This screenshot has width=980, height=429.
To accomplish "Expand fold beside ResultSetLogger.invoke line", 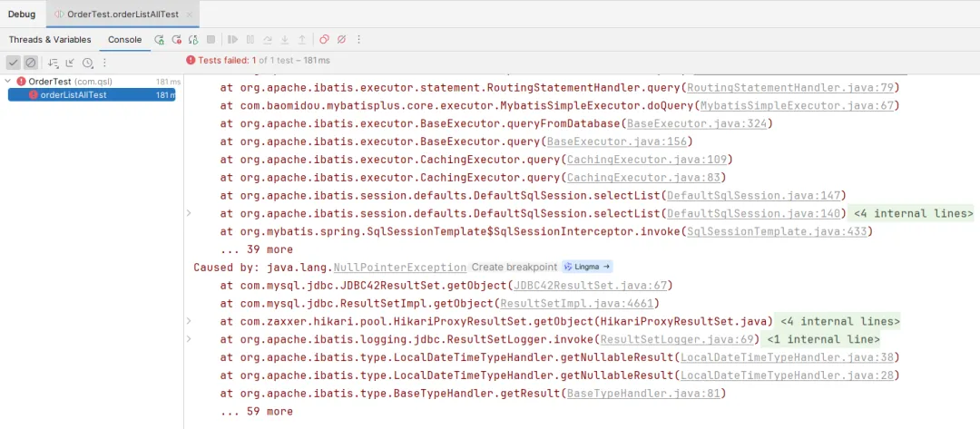I will 189,340.
